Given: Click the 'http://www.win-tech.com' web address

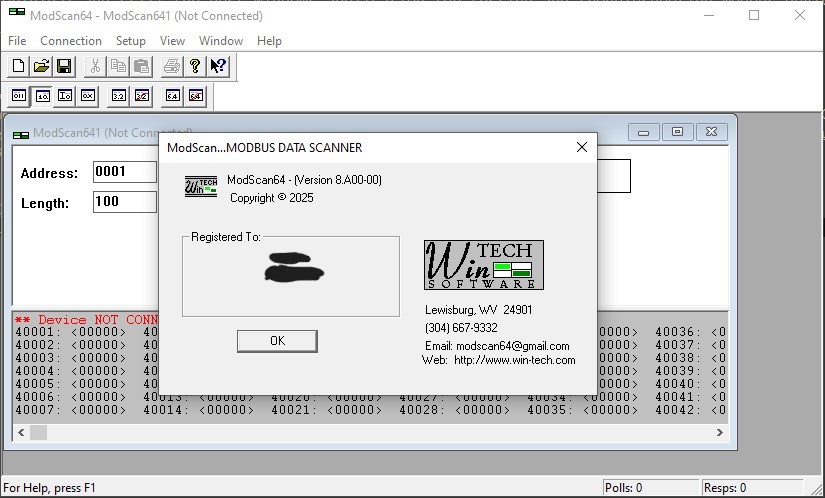Looking at the screenshot, I should (x=515, y=360).
